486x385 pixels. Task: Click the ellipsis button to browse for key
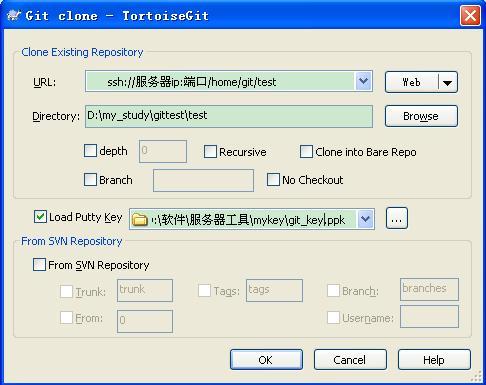(397, 218)
